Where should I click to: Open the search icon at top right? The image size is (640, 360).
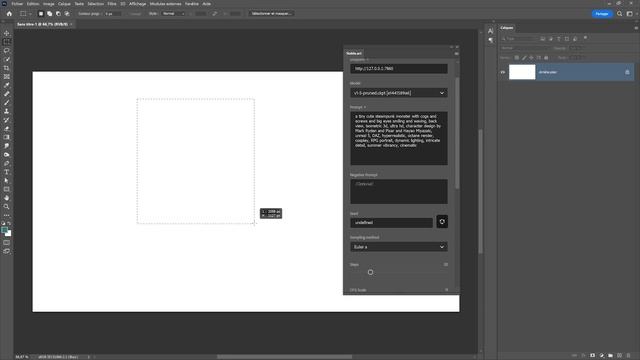point(620,13)
